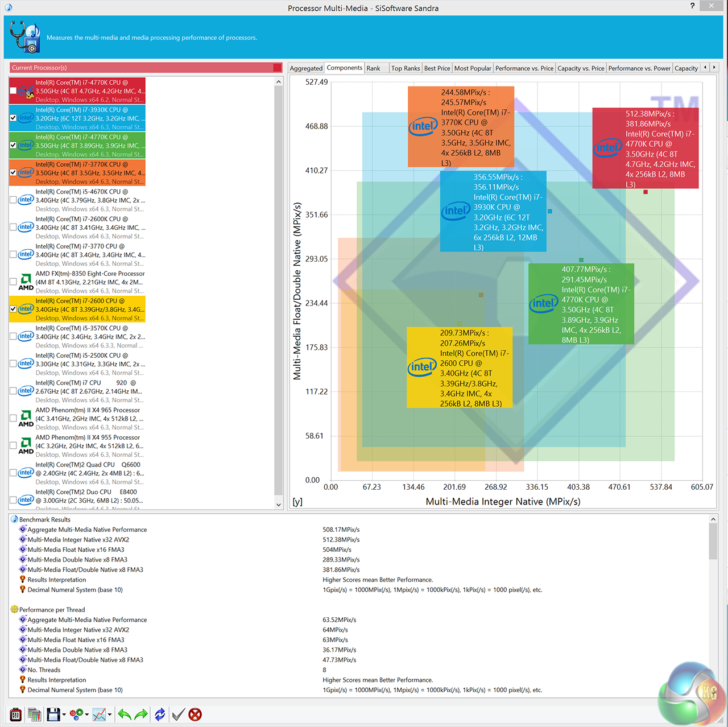The image size is (728, 727).
Task: Click the results pane scrollbar thumb
Action: 713,541
